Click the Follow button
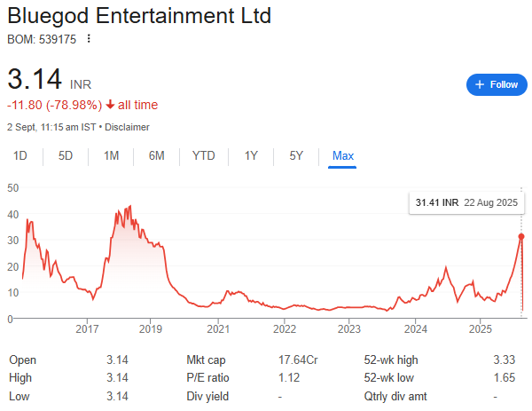 (x=497, y=84)
